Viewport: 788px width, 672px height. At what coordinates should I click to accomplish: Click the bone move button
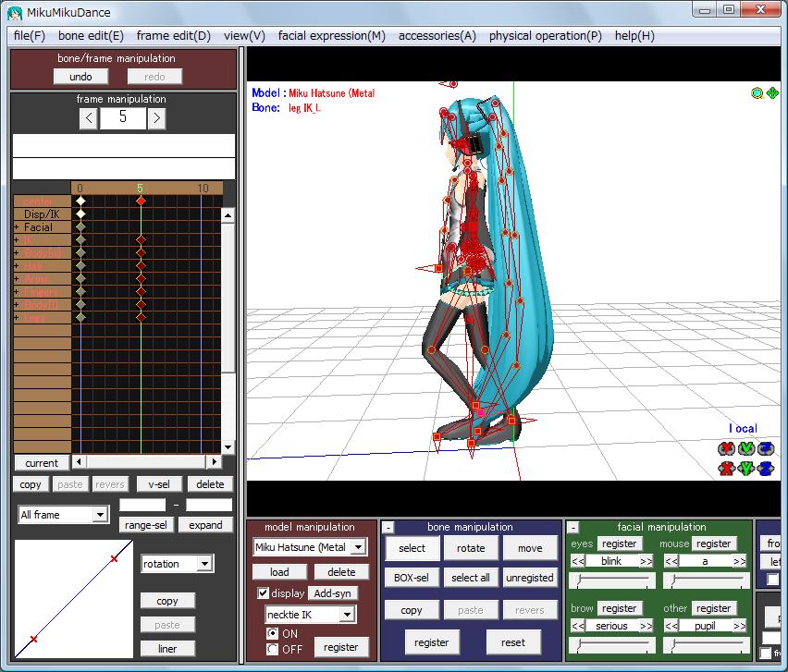point(530,548)
